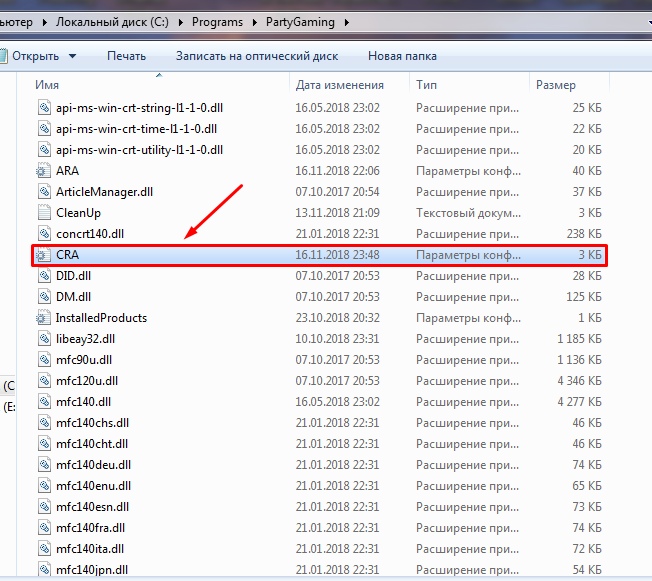Click the mfc140deu.dll file icon
Image resolution: width=652 pixels, height=581 pixels.
pyautogui.click(x=44, y=465)
